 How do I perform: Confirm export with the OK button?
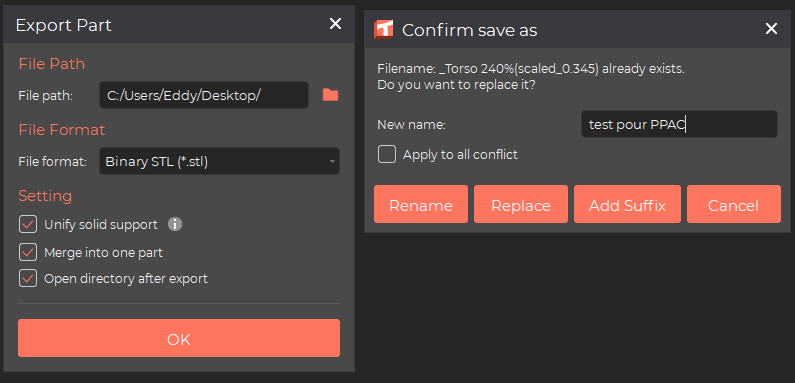179,338
